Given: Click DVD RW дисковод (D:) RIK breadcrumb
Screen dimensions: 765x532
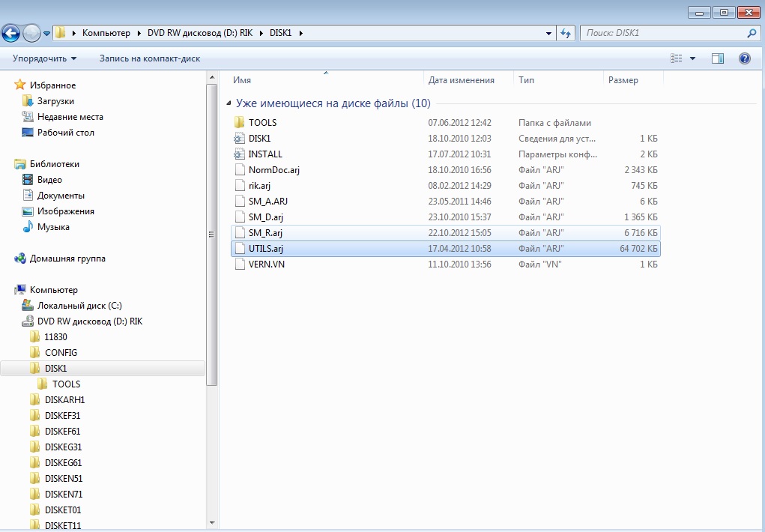Looking at the screenshot, I should [x=200, y=33].
